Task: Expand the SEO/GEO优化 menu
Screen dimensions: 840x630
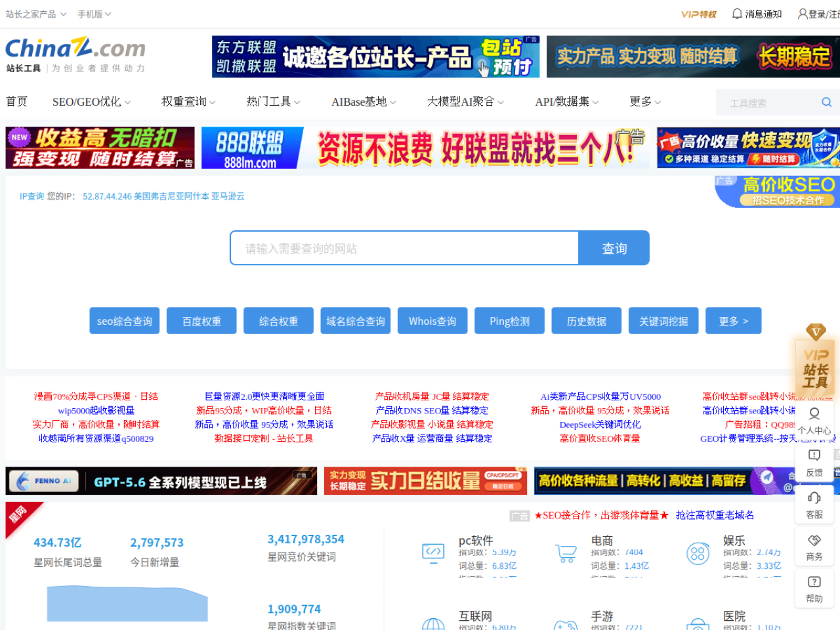Action: point(92,102)
